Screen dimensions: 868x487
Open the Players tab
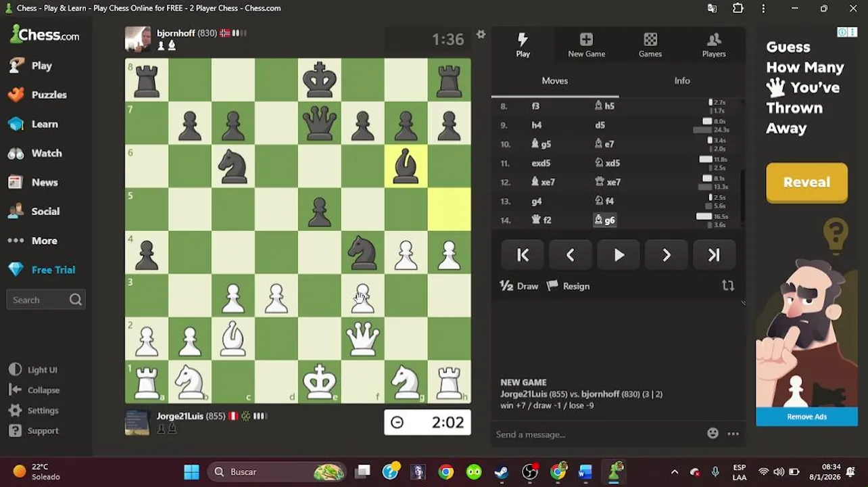(x=714, y=45)
